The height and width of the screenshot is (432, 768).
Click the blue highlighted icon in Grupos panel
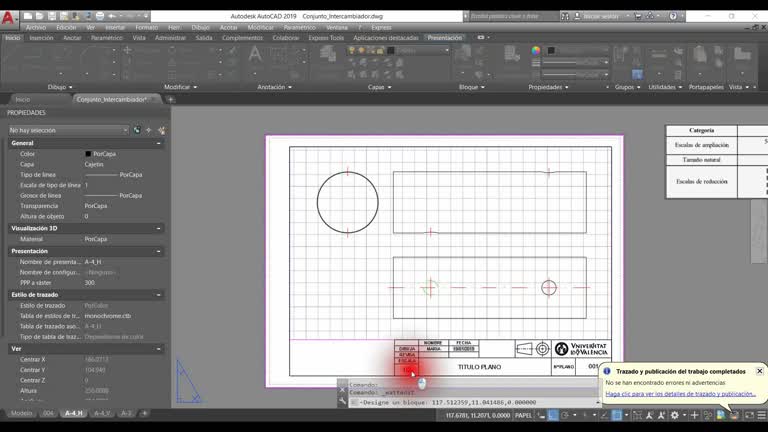click(637, 74)
